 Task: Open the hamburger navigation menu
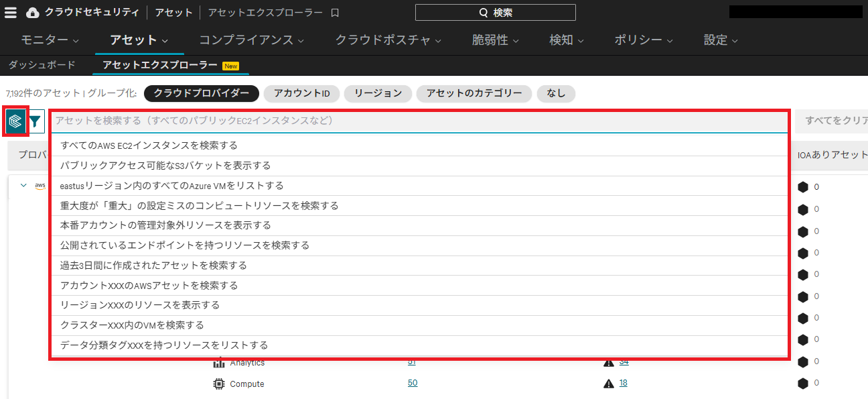coord(11,13)
